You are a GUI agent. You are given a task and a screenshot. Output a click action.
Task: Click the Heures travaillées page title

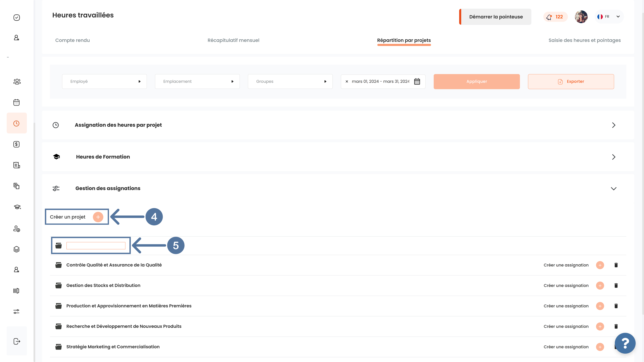coord(83,15)
